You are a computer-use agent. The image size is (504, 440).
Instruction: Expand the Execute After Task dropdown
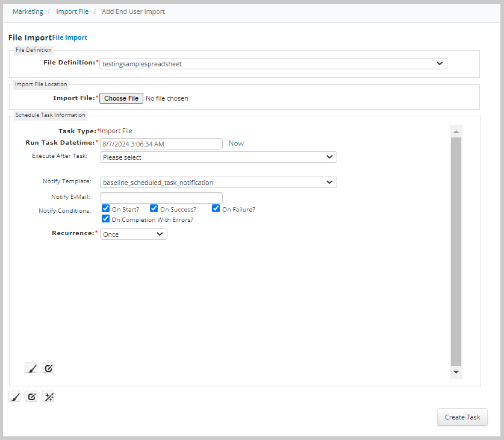coord(329,156)
